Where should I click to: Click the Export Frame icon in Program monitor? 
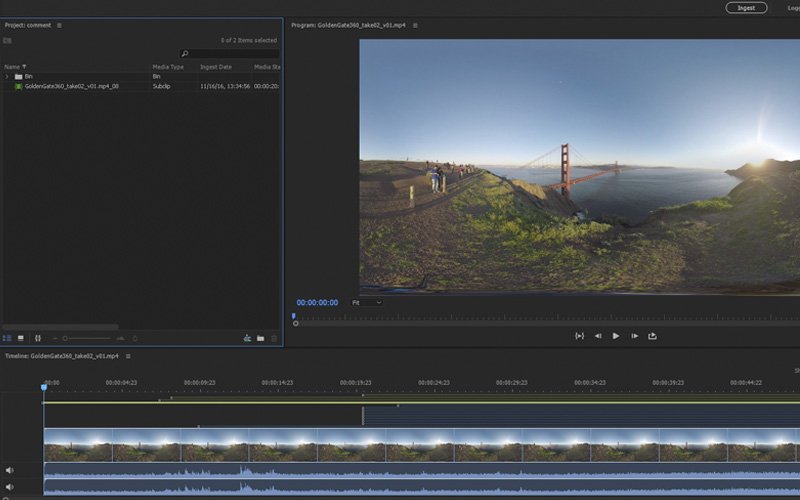[653, 336]
